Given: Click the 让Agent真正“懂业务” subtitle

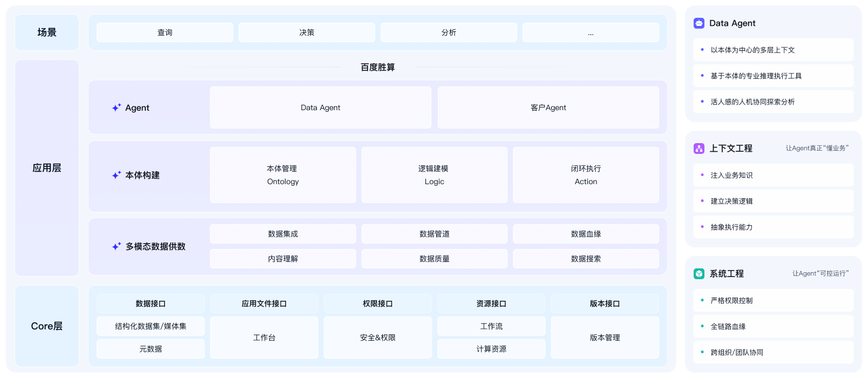Looking at the screenshot, I should tap(817, 148).
